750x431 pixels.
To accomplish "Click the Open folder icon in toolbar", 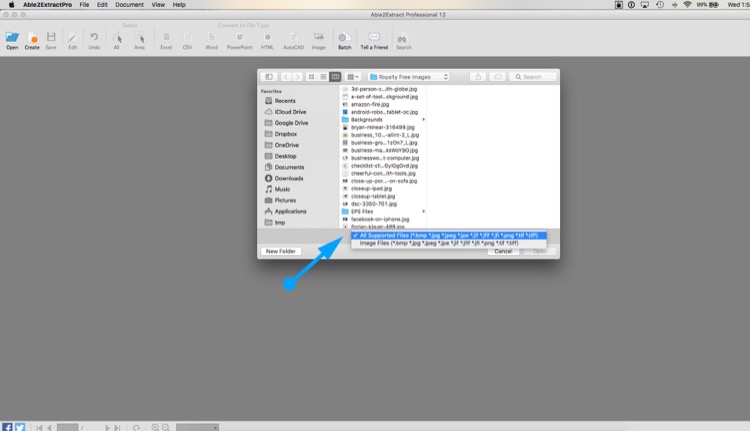I will (x=12, y=37).
